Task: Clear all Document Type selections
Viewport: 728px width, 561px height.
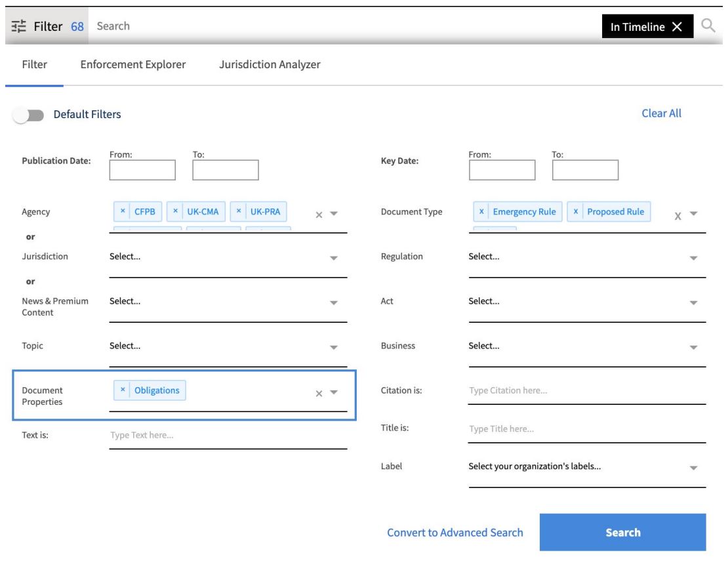Action: 678,216
